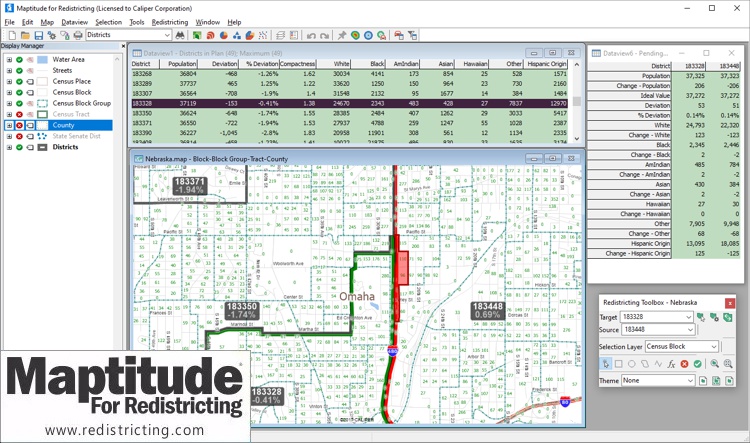
Task: Hide the Water Area layer
Action: (x=19, y=60)
